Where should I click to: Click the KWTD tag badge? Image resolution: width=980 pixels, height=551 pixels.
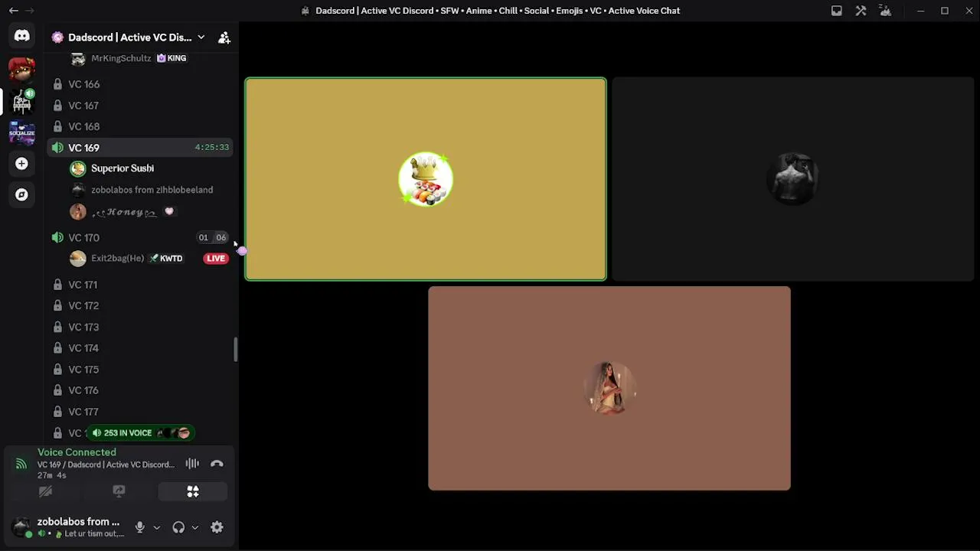coord(166,259)
